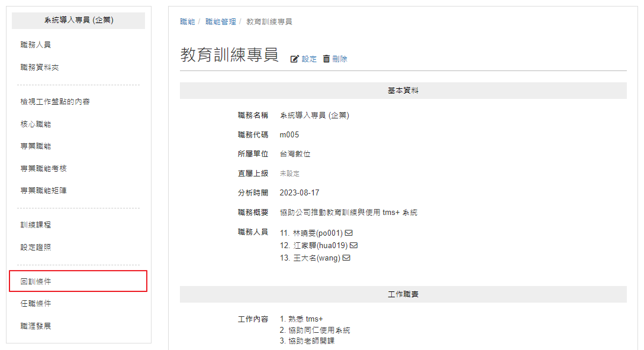Click the 刪除 link to delete the job

pyautogui.click(x=340, y=59)
